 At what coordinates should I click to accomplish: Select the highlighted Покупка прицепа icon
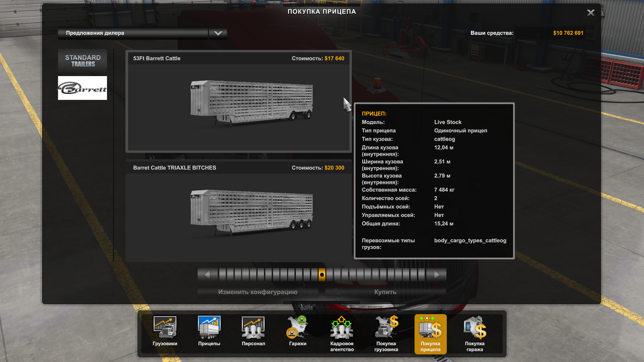pos(430,334)
